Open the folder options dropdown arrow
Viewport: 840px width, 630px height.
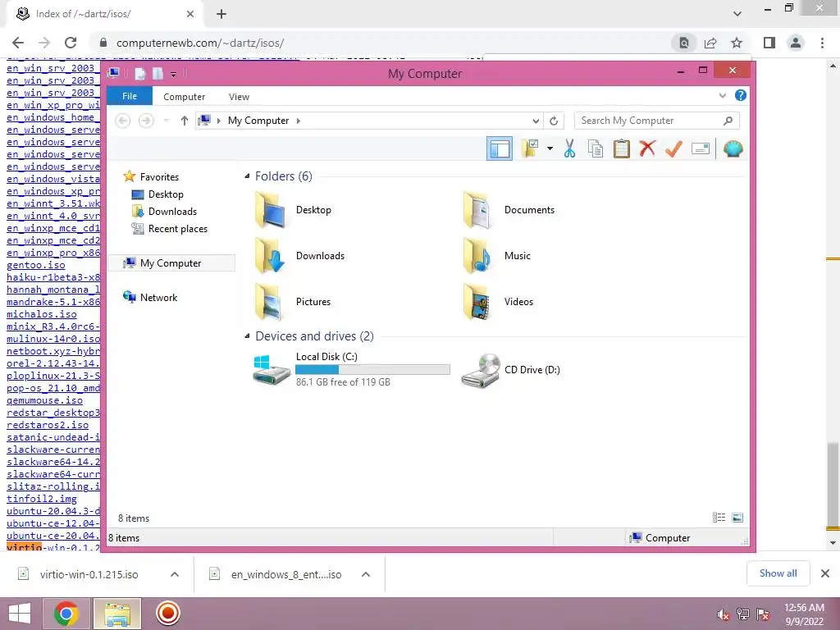(x=550, y=148)
